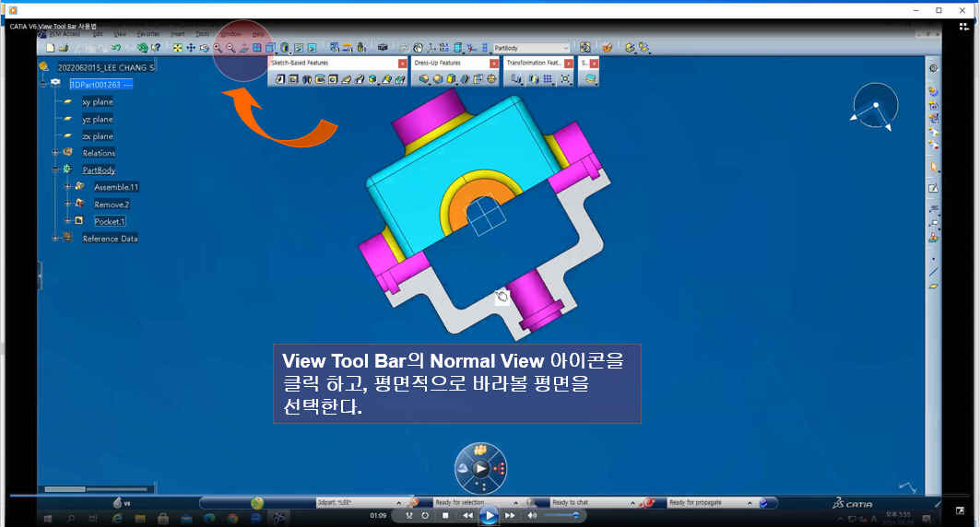Click the video Stop button
The height and width of the screenshot is (527, 980).
tap(445, 516)
